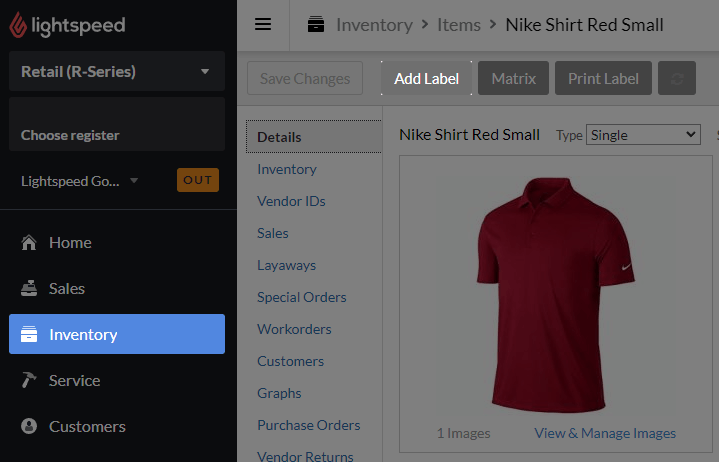Image resolution: width=719 pixels, height=462 pixels.
Task: Click the Service hammer icon
Action: click(x=29, y=380)
